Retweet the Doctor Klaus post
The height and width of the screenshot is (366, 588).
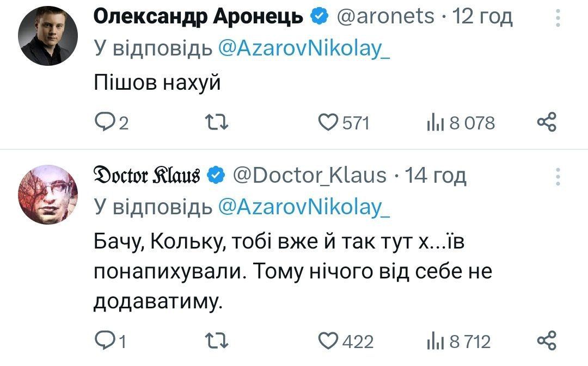pos(216,341)
